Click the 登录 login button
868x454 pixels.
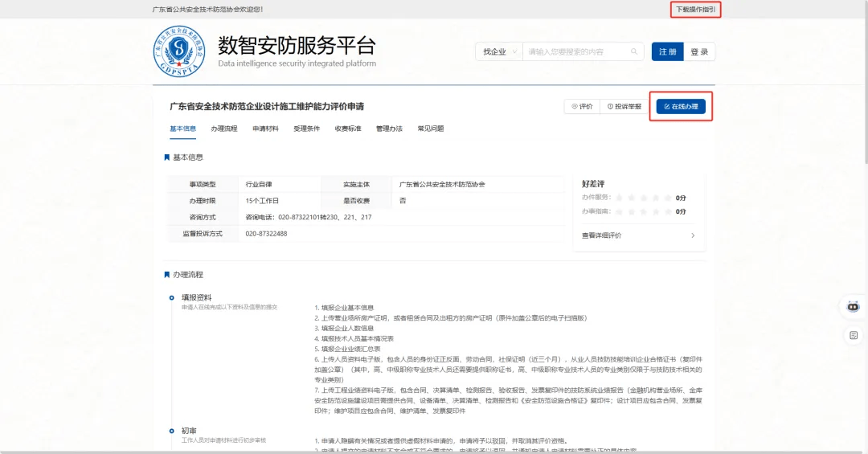[699, 51]
